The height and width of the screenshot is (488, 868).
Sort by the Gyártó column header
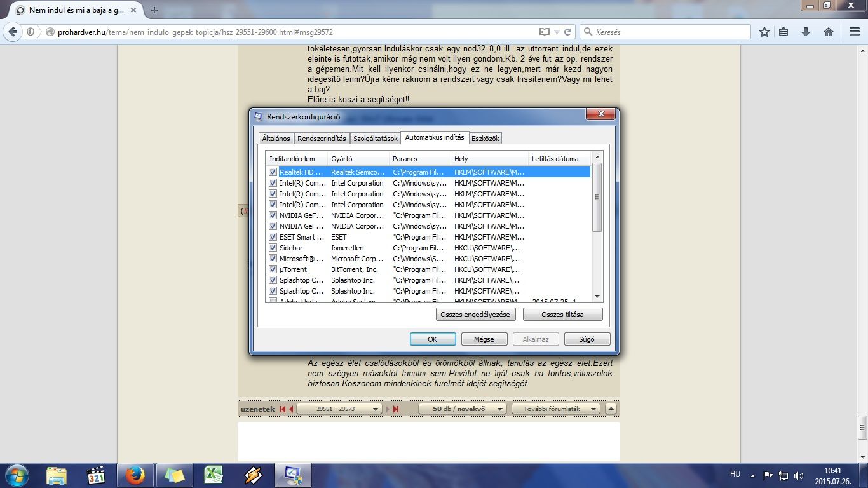[x=358, y=159]
